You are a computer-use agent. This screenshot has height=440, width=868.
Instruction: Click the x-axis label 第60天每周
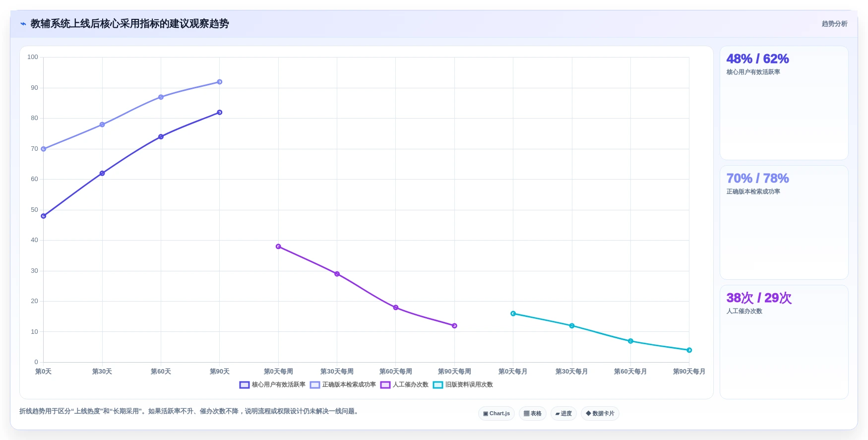(x=396, y=372)
